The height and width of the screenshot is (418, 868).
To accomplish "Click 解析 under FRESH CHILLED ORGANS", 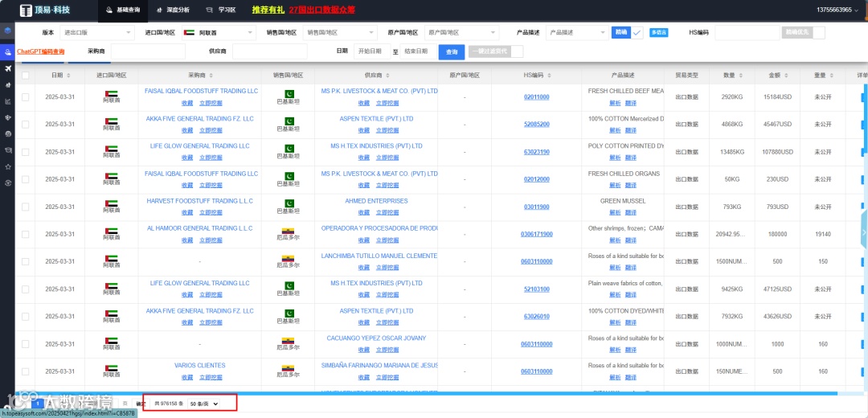I will pos(615,185).
